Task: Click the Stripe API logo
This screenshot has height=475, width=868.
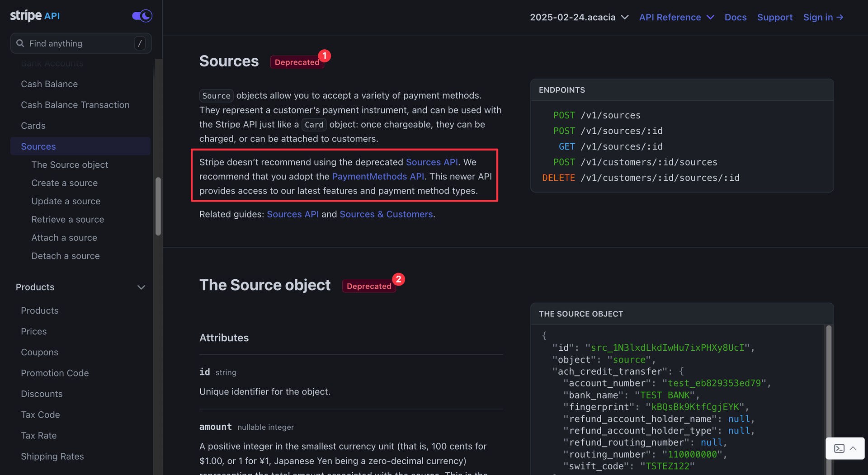Action: [x=35, y=15]
